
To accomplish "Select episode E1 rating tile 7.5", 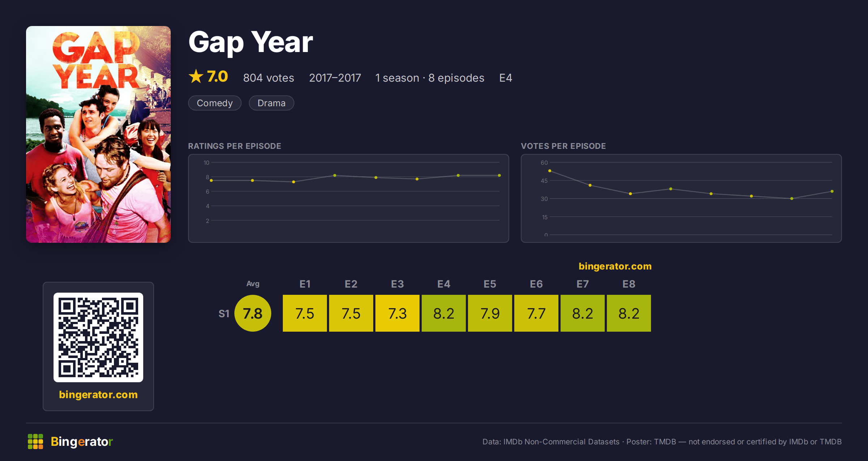I will pyautogui.click(x=305, y=313).
